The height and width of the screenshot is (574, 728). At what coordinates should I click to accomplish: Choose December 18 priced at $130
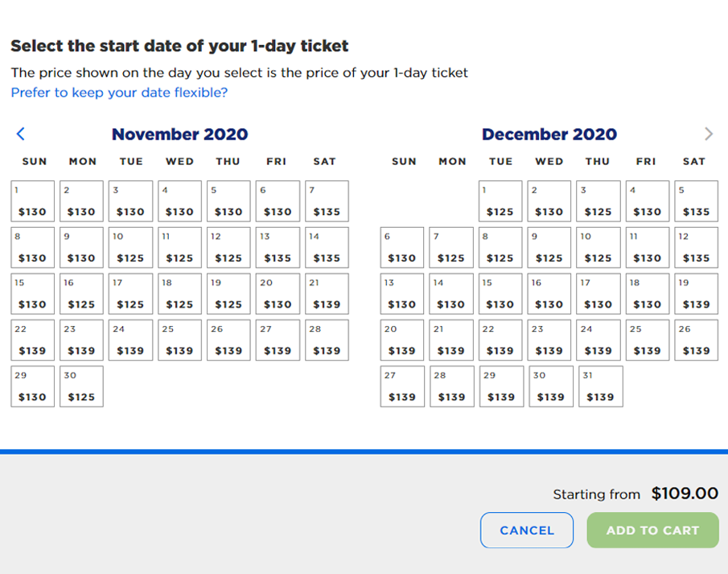[648, 295]
